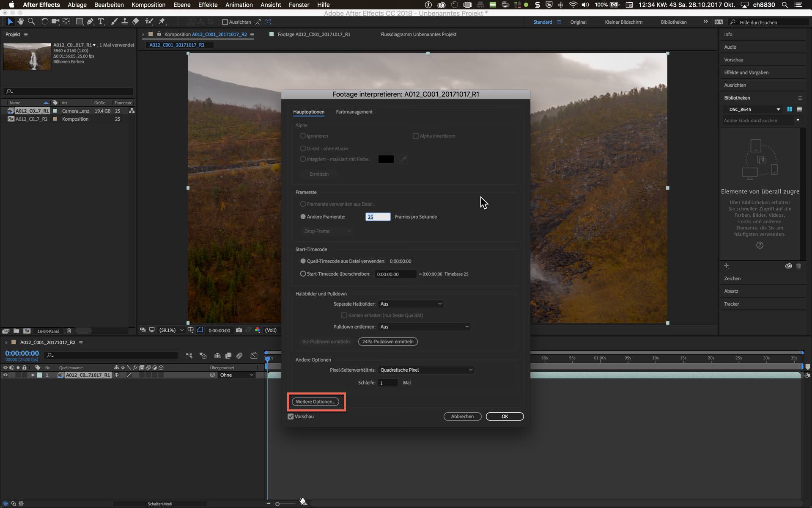Select the Clone Stamp tool

[125, 22]
